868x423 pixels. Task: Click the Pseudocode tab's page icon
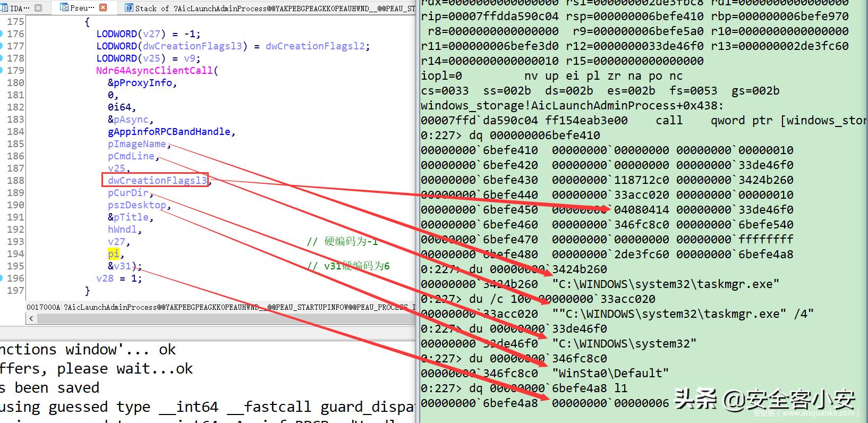(x=64, y=7)
